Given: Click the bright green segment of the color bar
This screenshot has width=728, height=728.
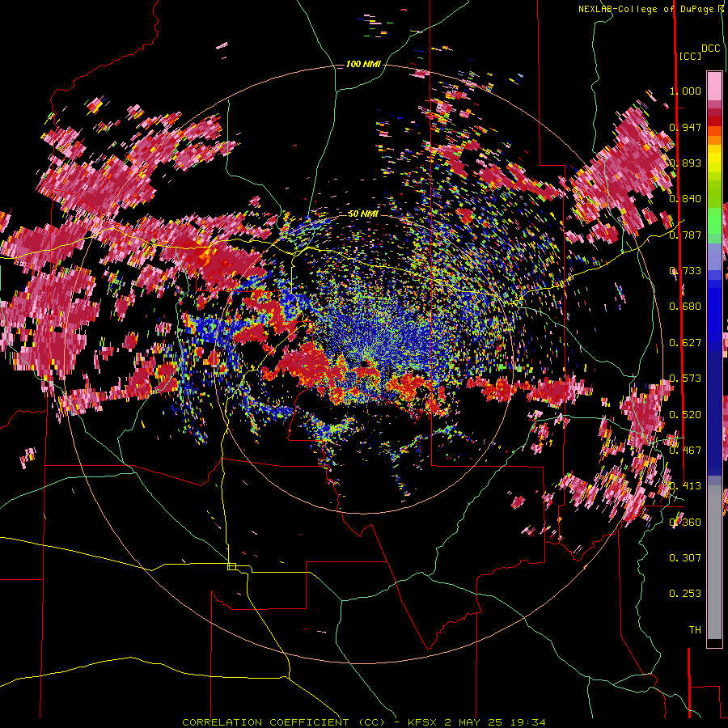Looking at the screenshot, I should (x=714, y=221).
